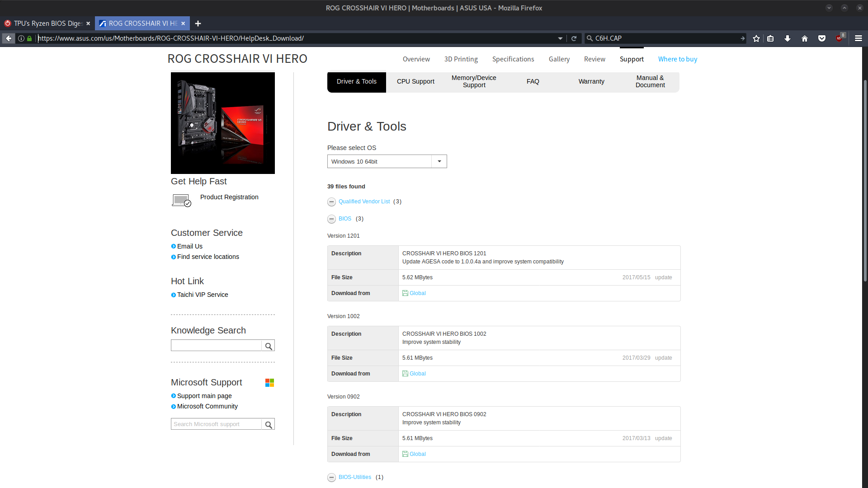Click the Global download icon for BIOS 1201

406,292
